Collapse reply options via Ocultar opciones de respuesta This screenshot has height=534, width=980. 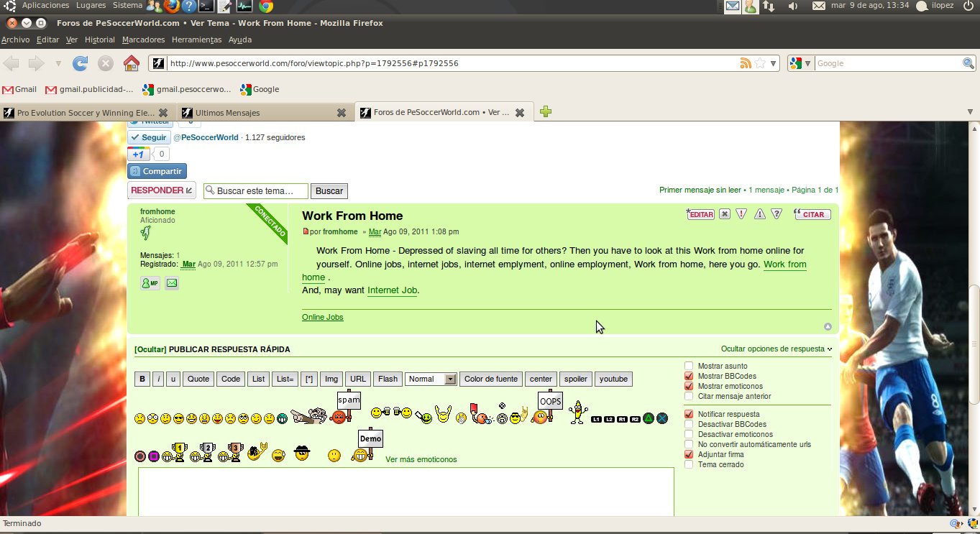point(777,349)
